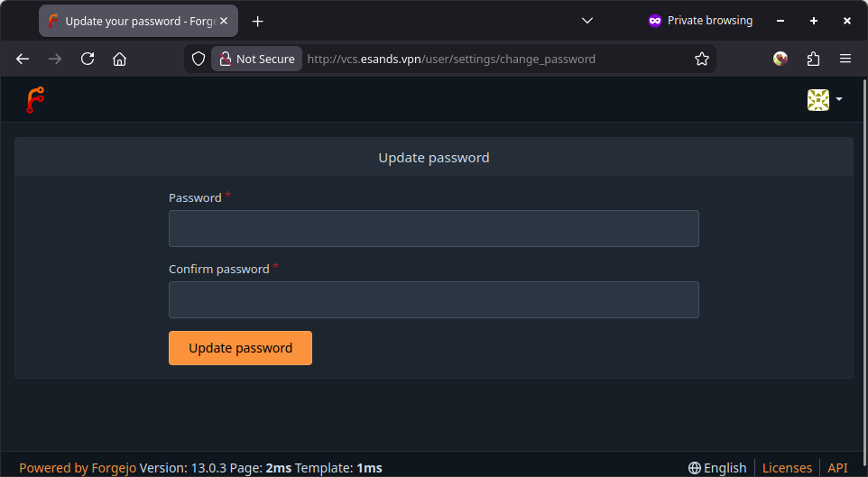Select the Update your password tab

pos(138,21)
